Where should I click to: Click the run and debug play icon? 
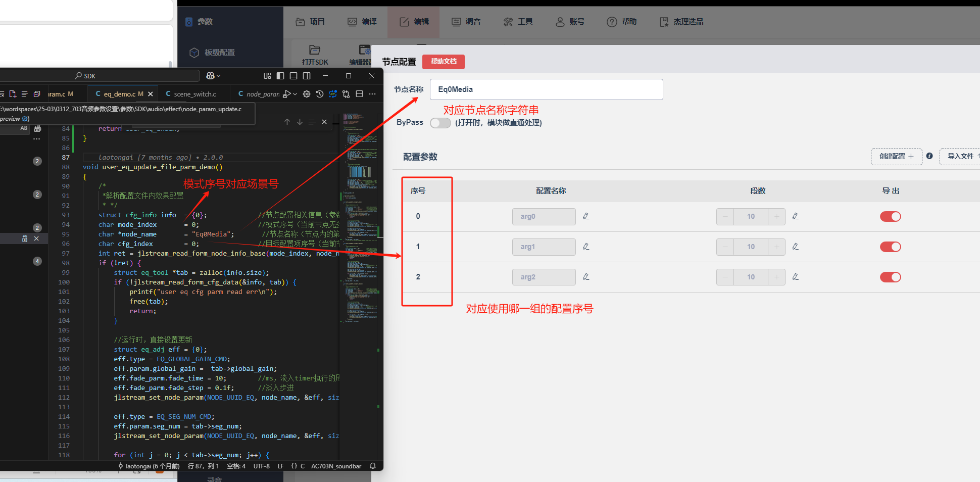click(286, 94)
